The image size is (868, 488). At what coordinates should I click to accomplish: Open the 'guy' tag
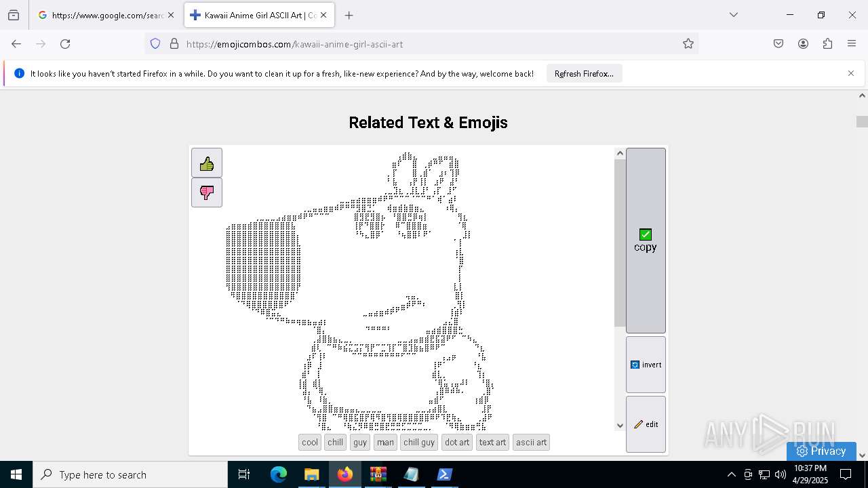click(x=360, y=443)
